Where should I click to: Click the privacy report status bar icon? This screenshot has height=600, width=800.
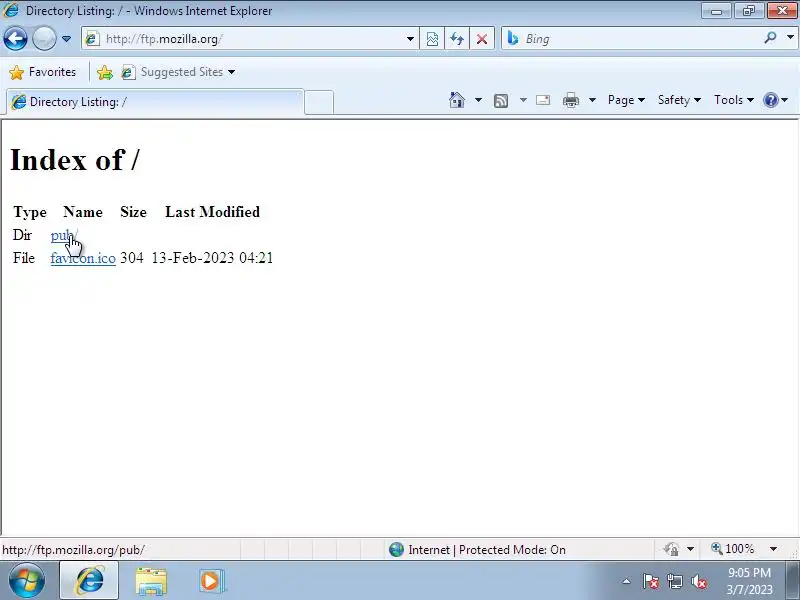tap(671, 549)
